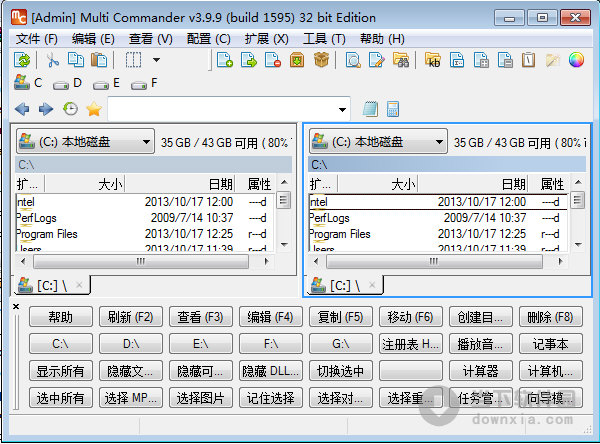Toggle selection with 切换选中 button
The width and height of the screenshot is (600, 444).
[x=340, y=371]
